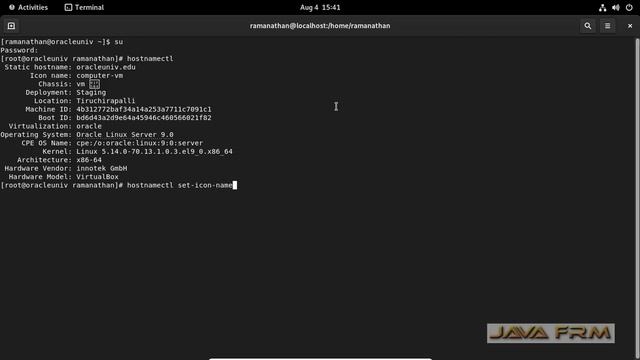Open a new terminal tab
This screenshot has height=360, width=640.
click(x=11, y=26)
